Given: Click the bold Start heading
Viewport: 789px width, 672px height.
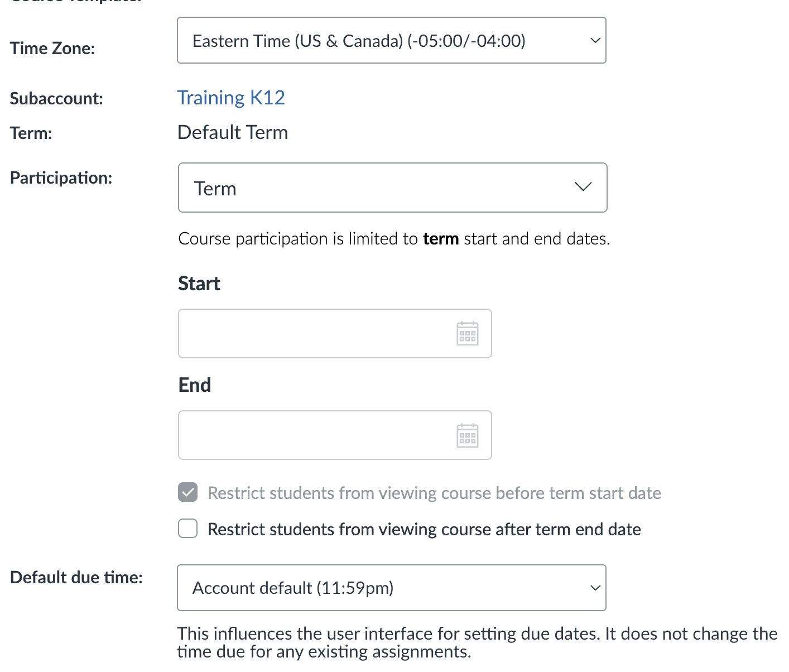Looking at the screenshot, I should click(x=199, y=284).
